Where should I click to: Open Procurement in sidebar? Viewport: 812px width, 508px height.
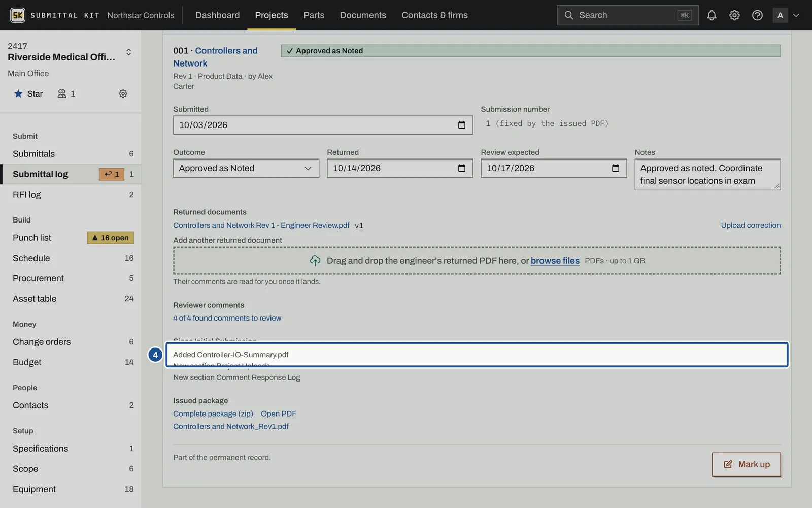(71, 278)
